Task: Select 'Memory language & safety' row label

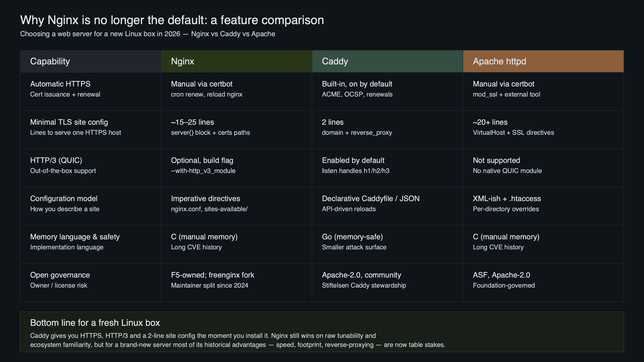Action: (x=75, y=237)
